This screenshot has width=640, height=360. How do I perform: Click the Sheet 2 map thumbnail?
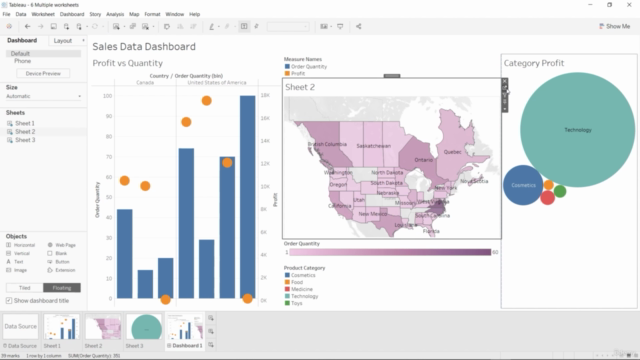pyautogui.click(x=103, y=327)
